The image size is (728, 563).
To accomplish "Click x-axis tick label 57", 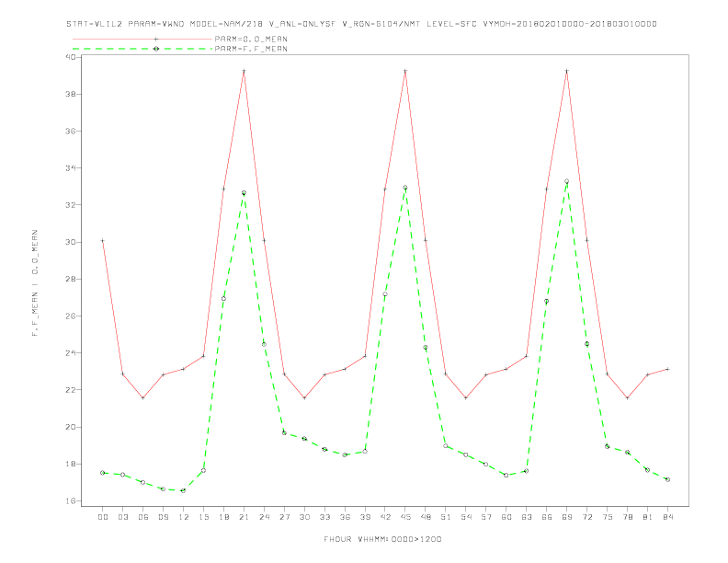I will pos(486,517).
